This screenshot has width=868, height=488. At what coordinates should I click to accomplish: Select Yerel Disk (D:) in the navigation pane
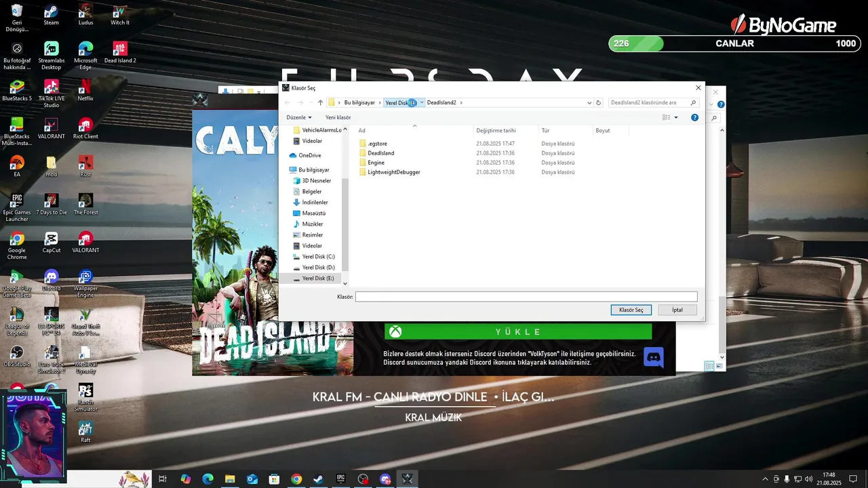tap(318, 268)
